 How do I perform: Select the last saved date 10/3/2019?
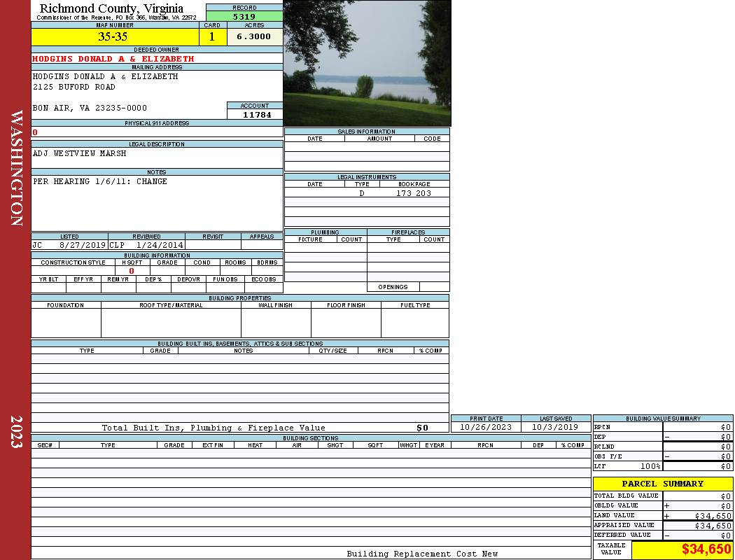click(555, 427)
